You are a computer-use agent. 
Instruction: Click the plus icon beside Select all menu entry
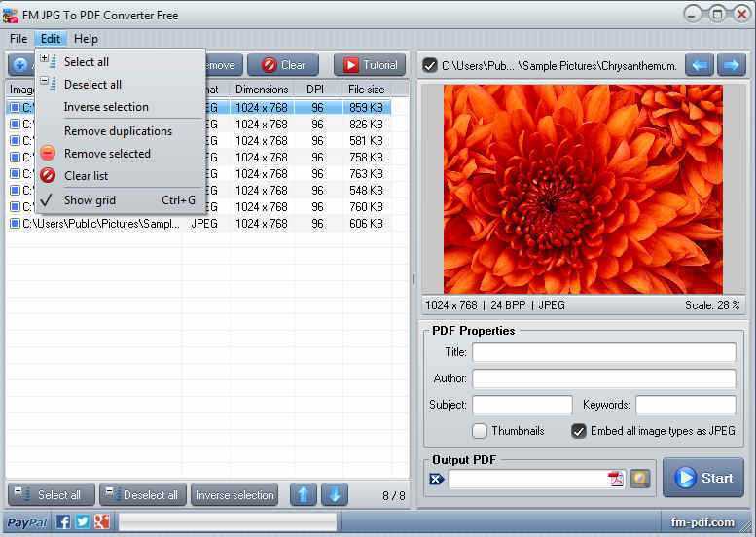[x=48, y=60]
